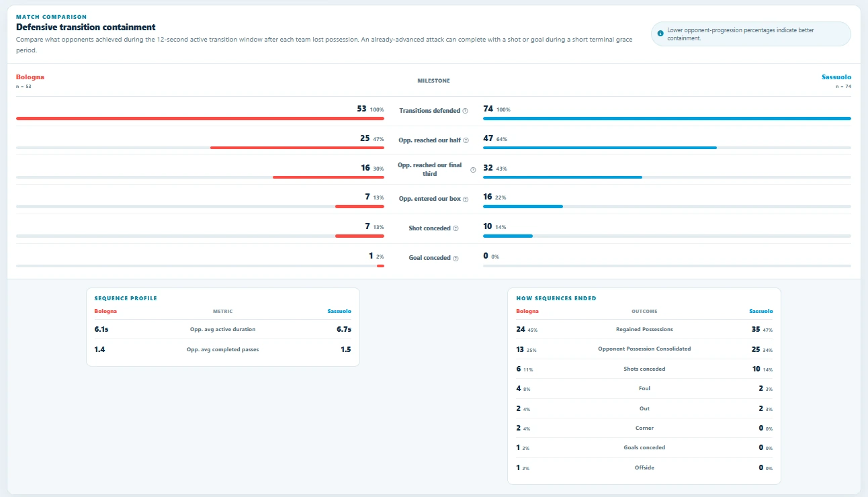Click the "Goals conceded" outcome label

[644, 448]
